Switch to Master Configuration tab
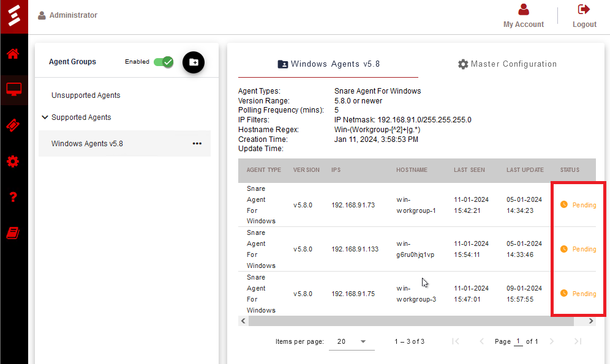Image resolution: width=610 pixels, height=364 pixels. pos(507,64)
